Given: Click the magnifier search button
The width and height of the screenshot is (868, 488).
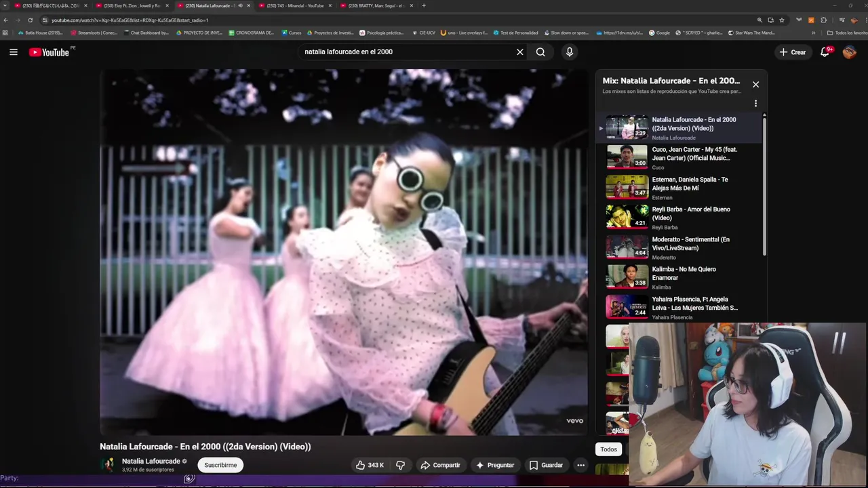Looking at the screenshot, I should tap(540, 52).
